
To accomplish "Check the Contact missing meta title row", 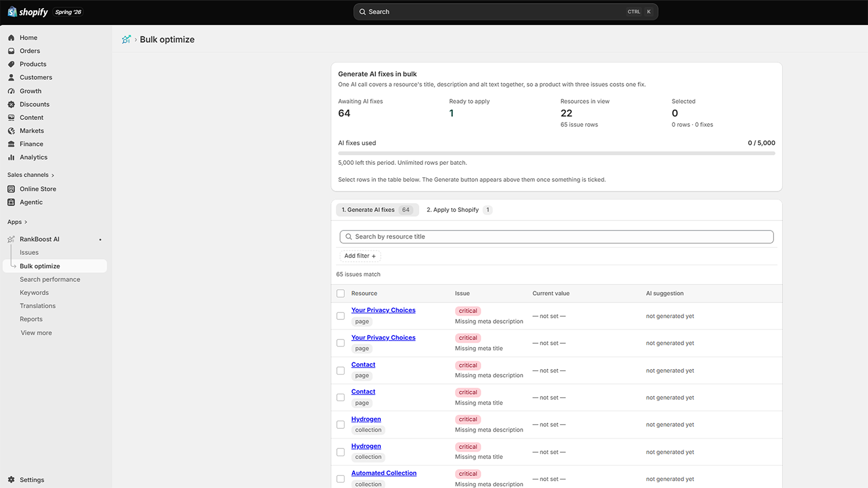I will point(341,397).
